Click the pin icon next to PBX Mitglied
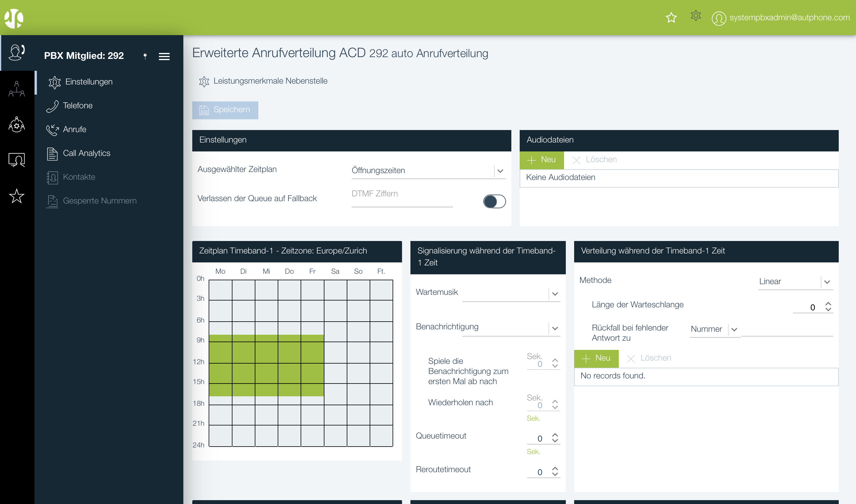The height and width of the screenshot is (504, 856). click(x=145, y=56)
